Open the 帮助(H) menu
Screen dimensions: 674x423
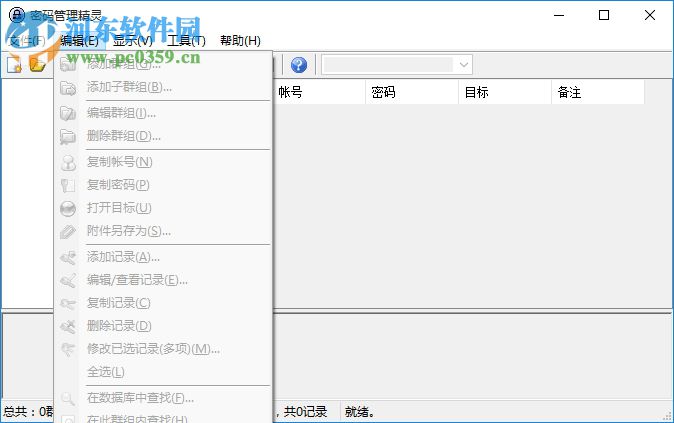click(240, 40)
